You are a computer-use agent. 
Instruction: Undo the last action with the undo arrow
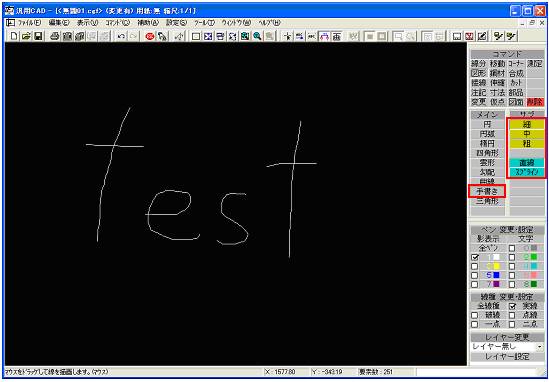click(121, 36)
